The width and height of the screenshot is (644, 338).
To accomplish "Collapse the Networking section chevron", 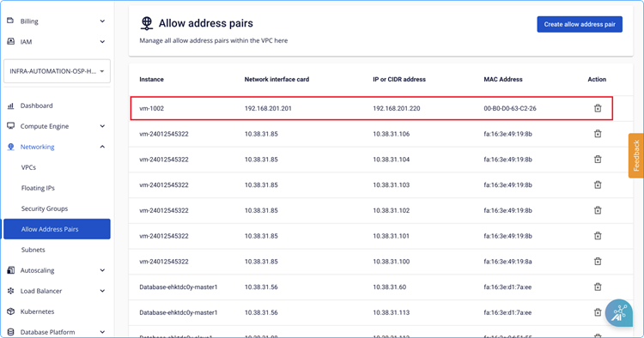I will [102, 147].
